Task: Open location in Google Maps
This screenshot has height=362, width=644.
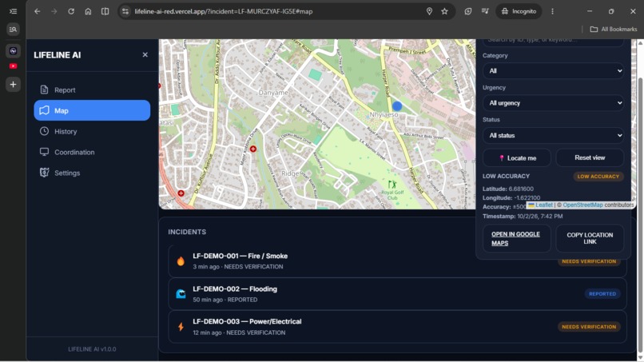Action: (517, 238)
